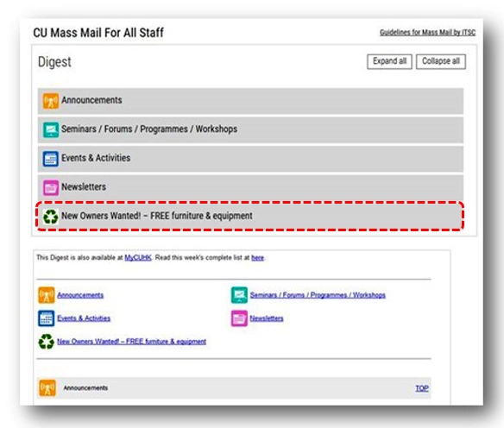Follow the Events & Activities hyperlink

[84, 318]
